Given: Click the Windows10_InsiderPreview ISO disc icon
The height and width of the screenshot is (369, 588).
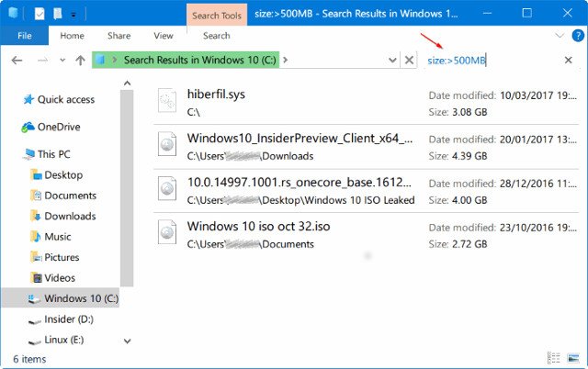Looking at the screenshot, I should [167, 144].
